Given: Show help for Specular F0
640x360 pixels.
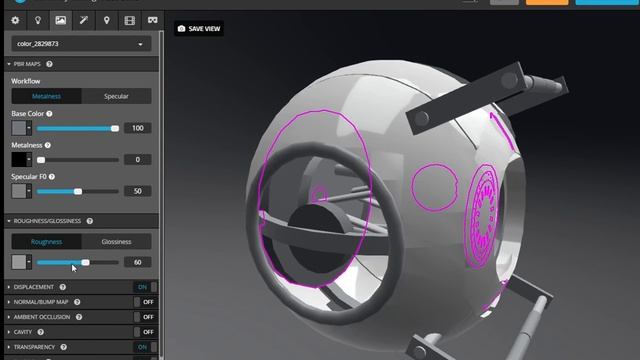Looking at the screenshot, I should (52, 177).
